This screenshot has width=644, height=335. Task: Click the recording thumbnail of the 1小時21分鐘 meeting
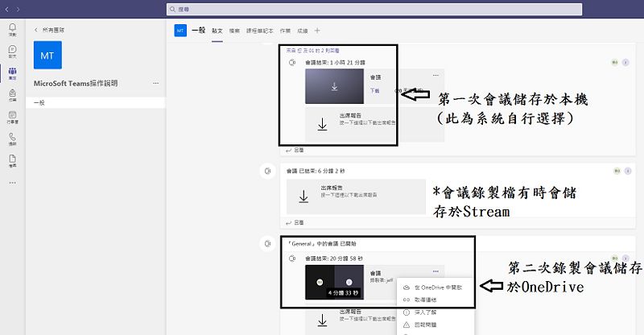(334, 86)
